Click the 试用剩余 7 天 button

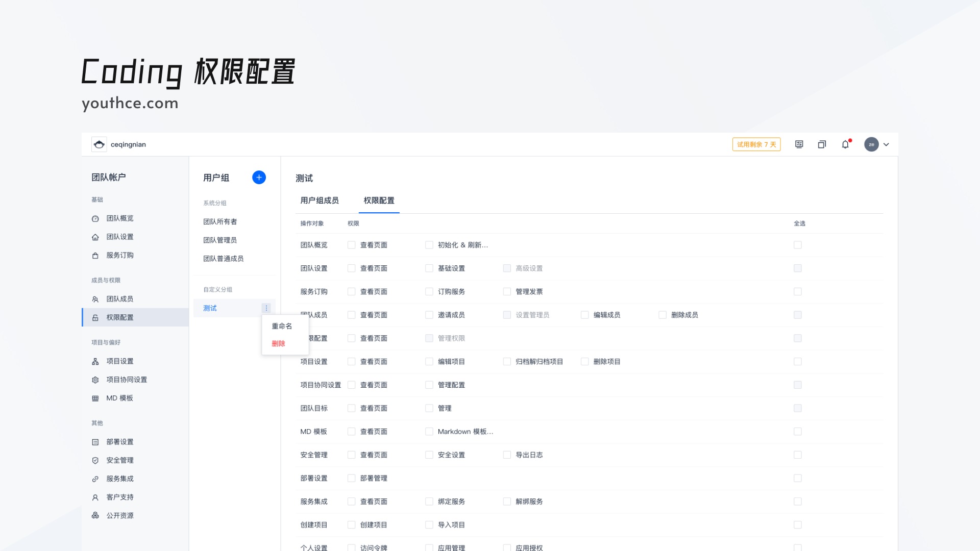[756, 144]
